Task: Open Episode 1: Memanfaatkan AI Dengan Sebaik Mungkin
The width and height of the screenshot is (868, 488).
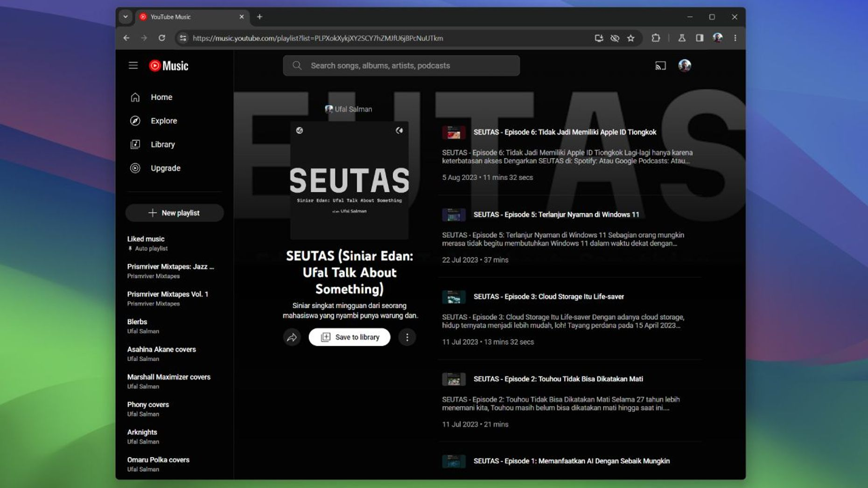Action: tap(572, 461)
